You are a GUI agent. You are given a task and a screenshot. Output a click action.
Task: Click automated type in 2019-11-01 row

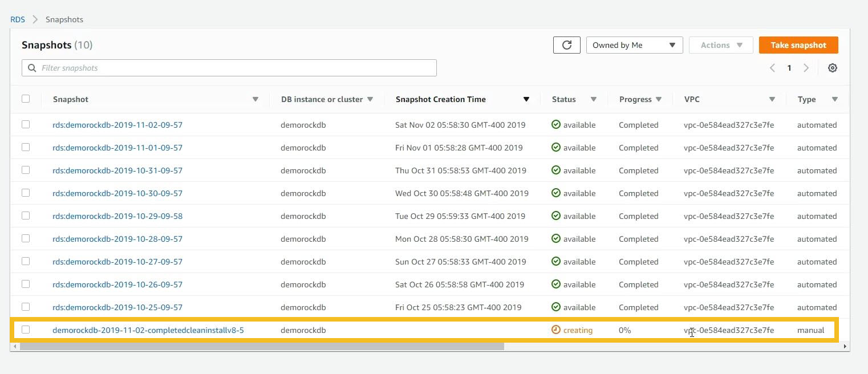[x=817, y=148]
